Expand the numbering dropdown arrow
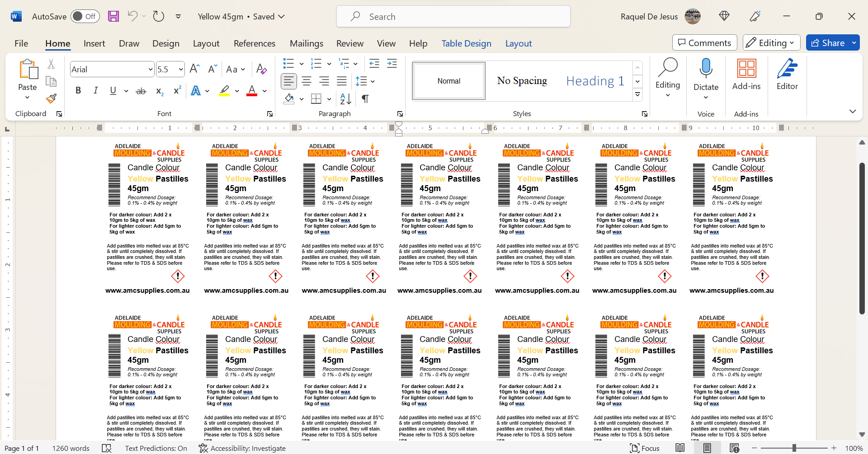Viewport: 868px width, 454px height. point(329,64)
